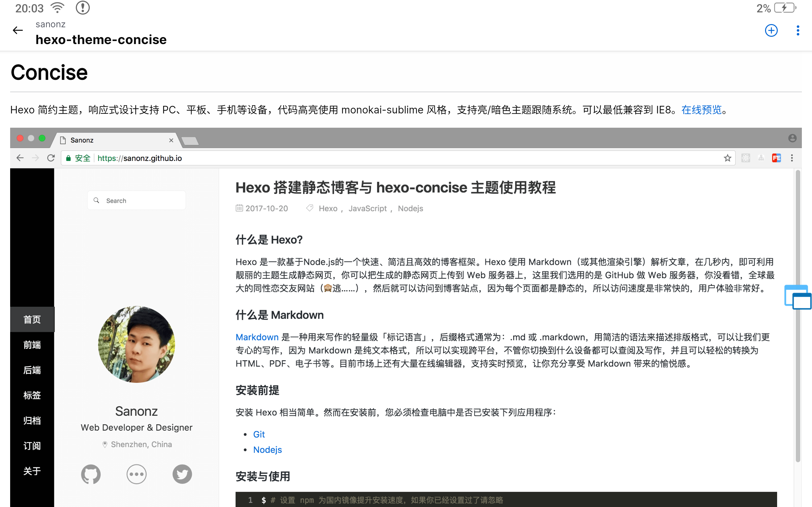Tap the floating windows overlay icon
812x507 pixels.
798,297
